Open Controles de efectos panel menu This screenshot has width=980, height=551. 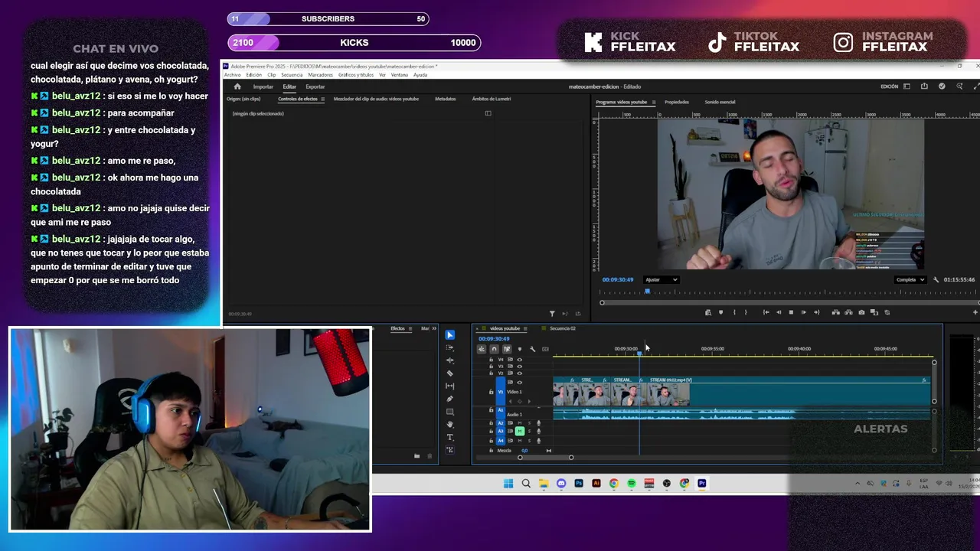coord(322,99)
